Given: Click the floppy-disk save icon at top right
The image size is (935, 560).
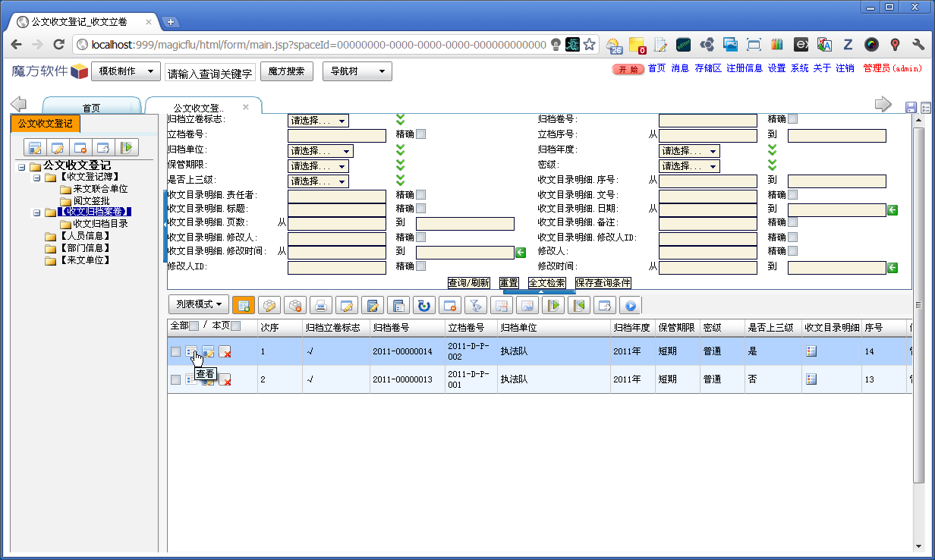Looking at the screenshot, I should (911, 108).
